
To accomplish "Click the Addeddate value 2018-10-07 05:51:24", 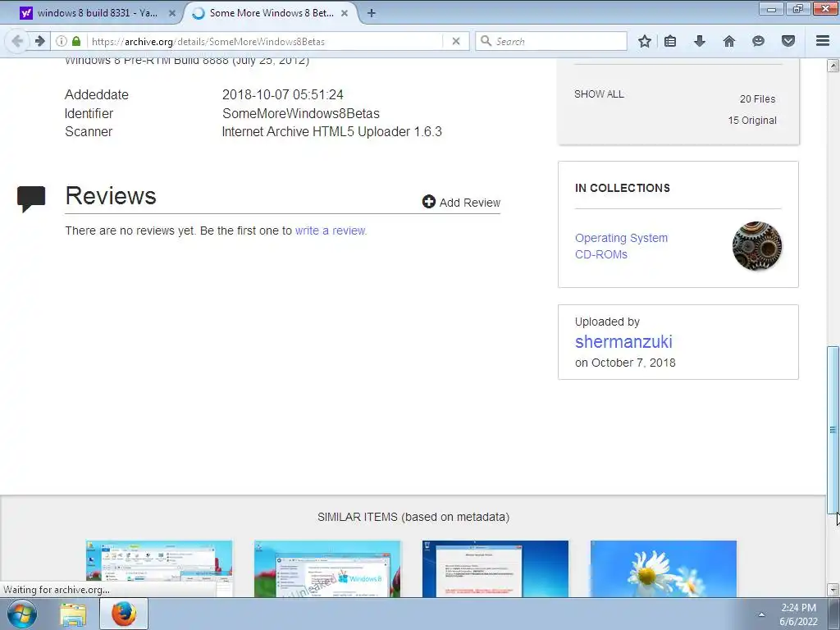I will pos(283,95).
